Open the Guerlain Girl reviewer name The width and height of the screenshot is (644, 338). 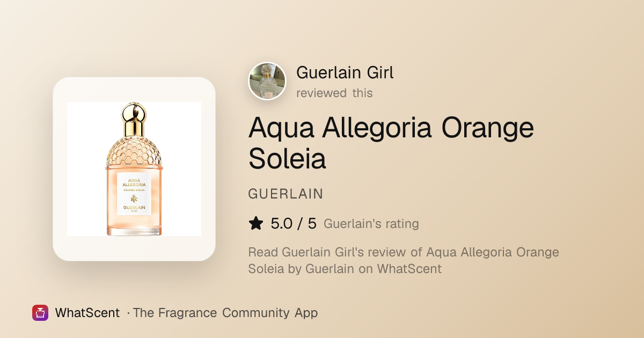coord(345,72)
